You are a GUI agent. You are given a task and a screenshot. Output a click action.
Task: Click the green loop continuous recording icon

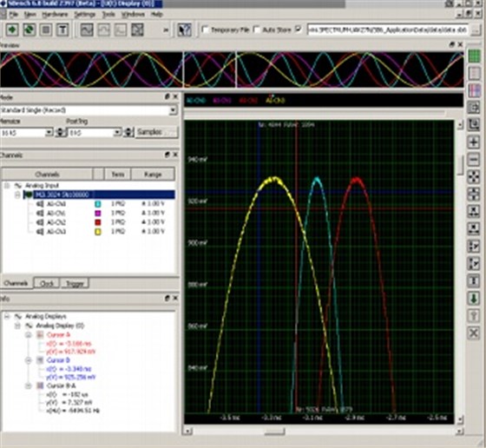pos(29,30)
